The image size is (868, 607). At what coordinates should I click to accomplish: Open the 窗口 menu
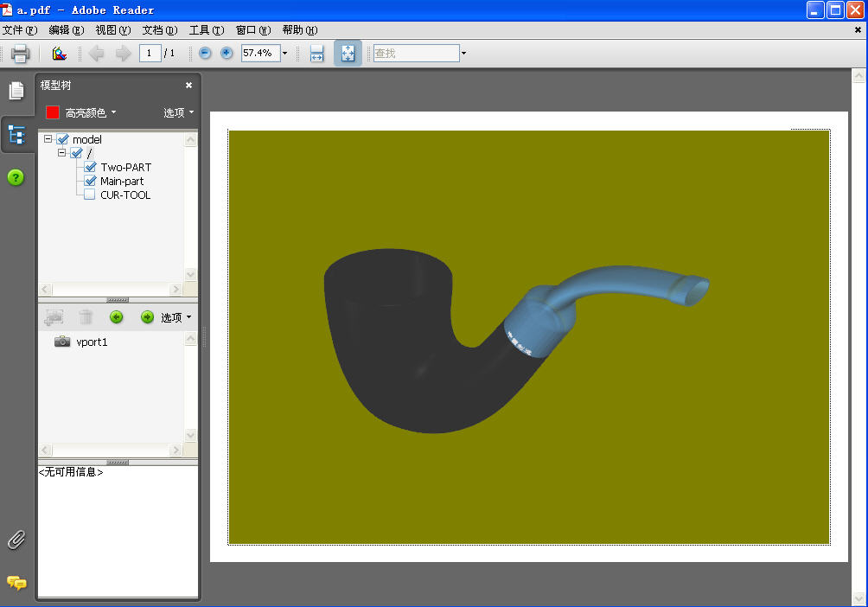pyautogui.click(x=253, y=30)
